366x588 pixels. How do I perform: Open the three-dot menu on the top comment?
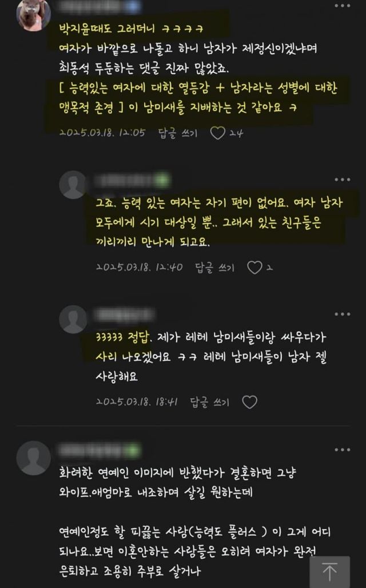(x=343, y=6)
